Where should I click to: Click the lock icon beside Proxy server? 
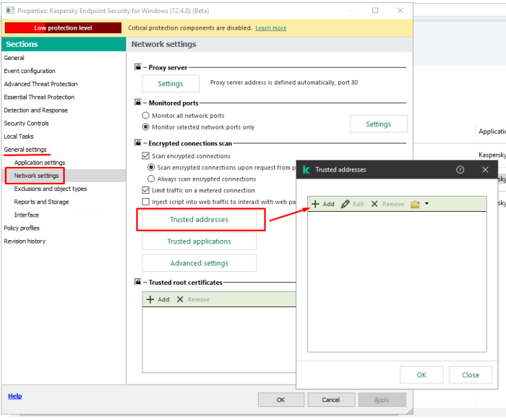[x=138, y=67]
